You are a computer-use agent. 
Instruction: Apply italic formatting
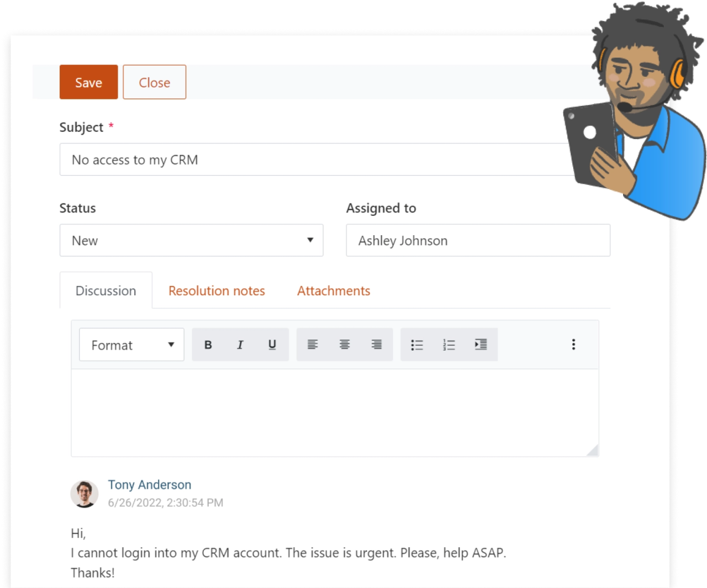tap(240, 345)
